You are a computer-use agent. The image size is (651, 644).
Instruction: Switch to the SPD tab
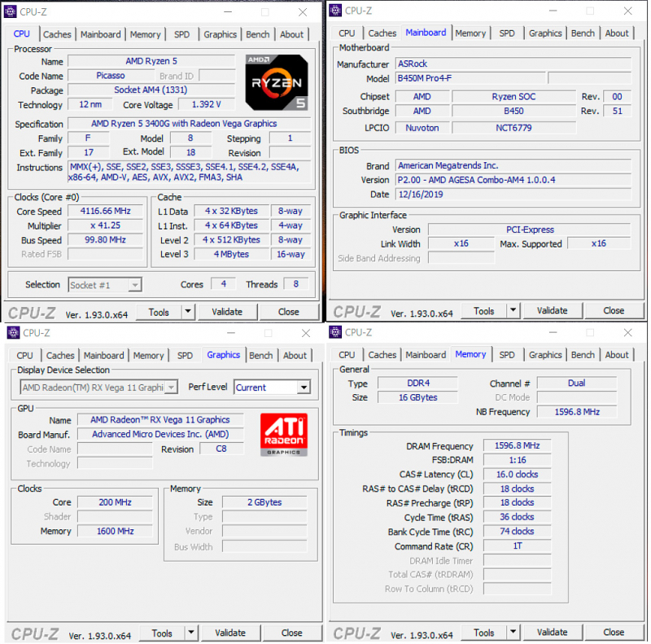(182, 34)
